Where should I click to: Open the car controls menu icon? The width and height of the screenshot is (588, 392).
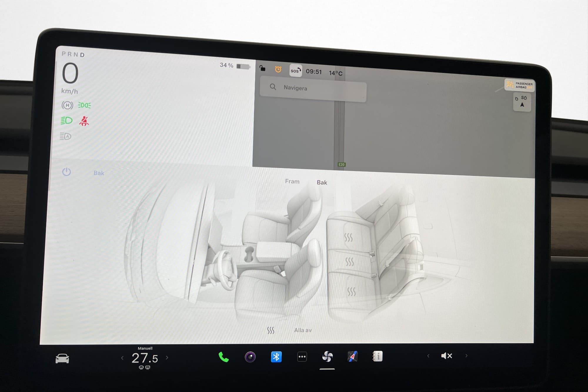62,358
